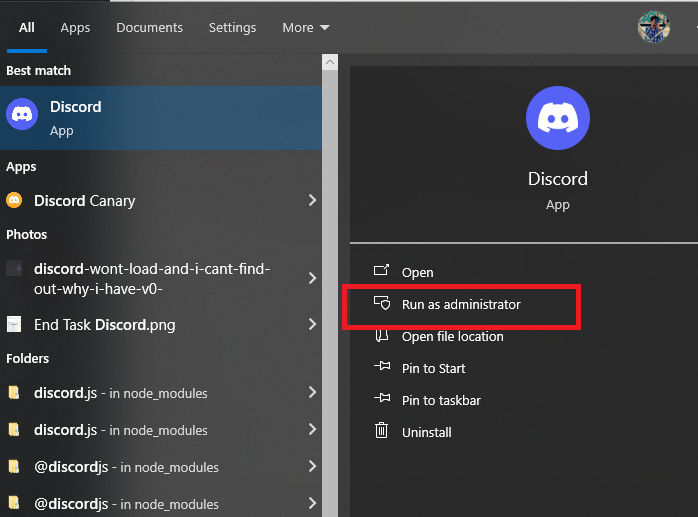Expand the Discord Canary chevron arrow
The height and width of the screenshot is (517, 698).
click(x=312, y=200)
